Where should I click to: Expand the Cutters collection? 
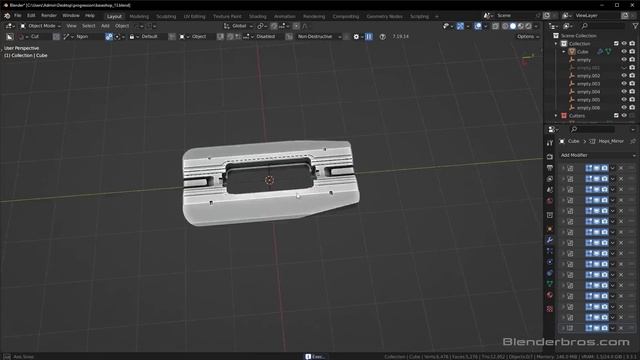[x=556, y=116]
